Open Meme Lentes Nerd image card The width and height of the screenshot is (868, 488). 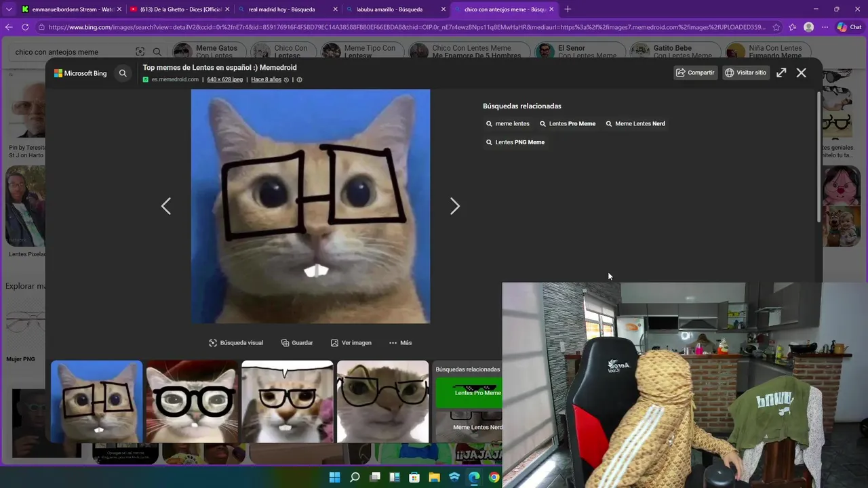click(469, 426)
